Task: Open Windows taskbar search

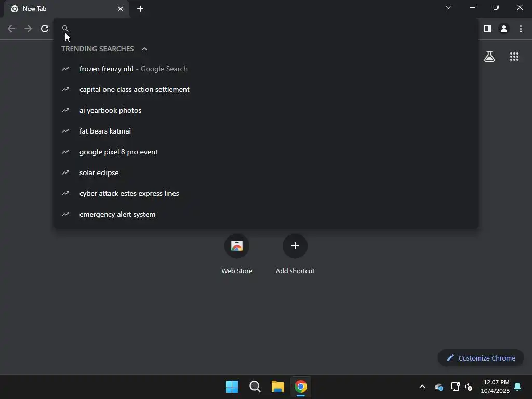Action: (255, 387)
